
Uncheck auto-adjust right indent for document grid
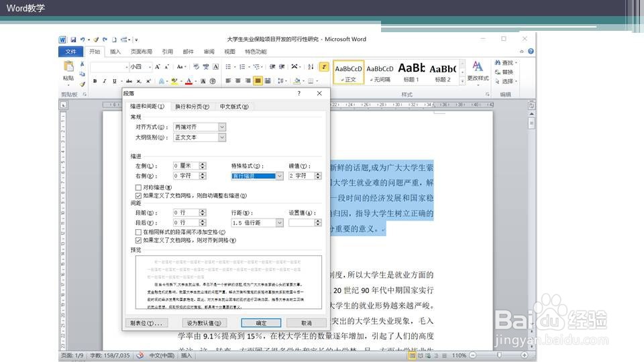(138, 196)
